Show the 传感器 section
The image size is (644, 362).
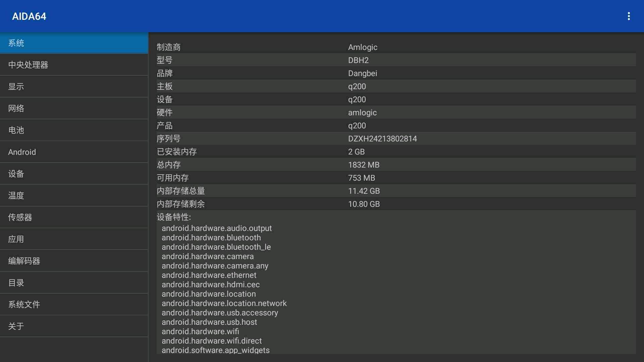point(74,217)
